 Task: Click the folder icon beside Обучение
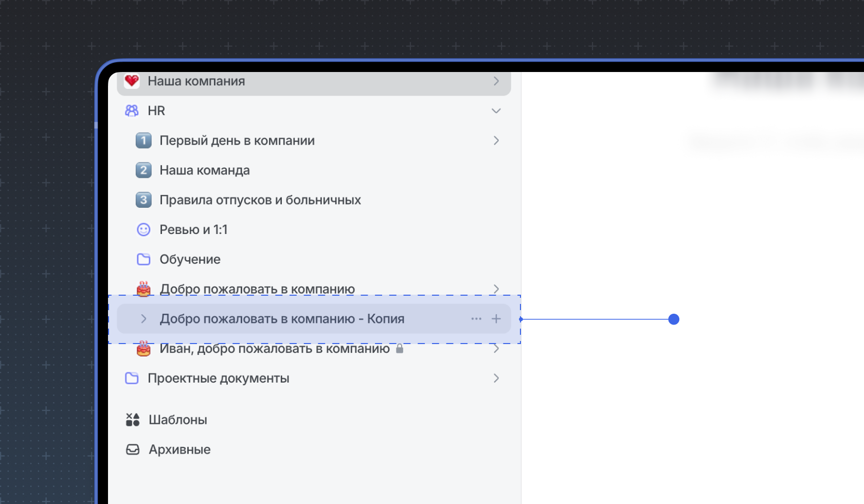point(143,259)
